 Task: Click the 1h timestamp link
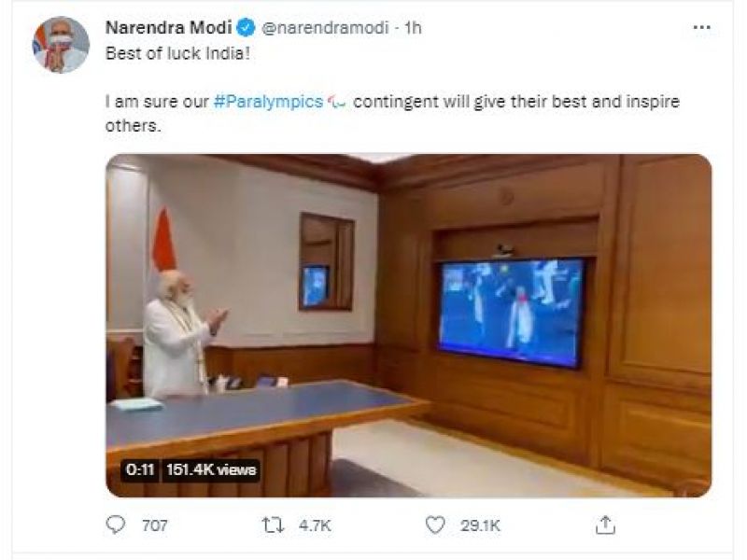[x=411, y=28]
